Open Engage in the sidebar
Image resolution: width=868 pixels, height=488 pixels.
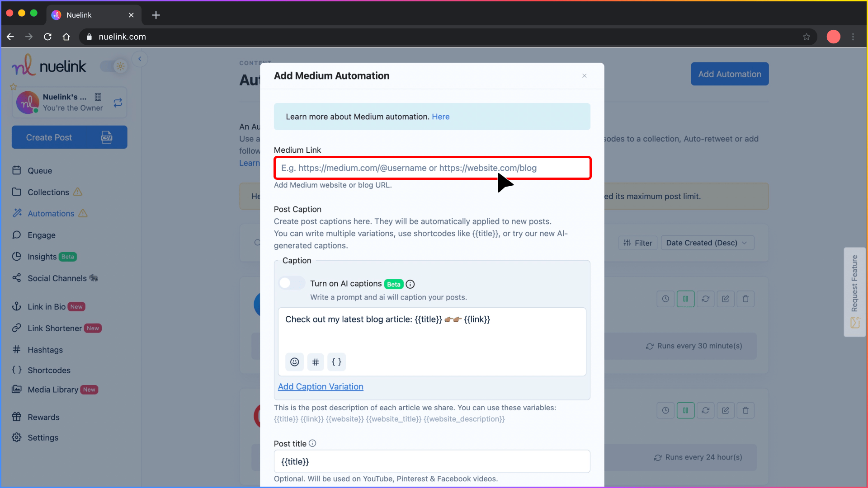coord(42,235)
